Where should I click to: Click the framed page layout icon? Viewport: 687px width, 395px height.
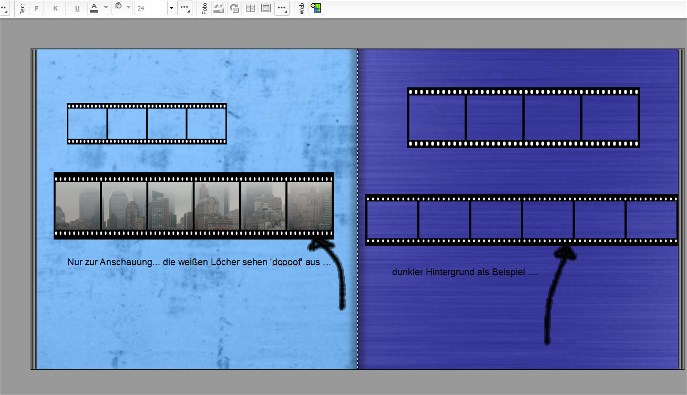[x=266, y=8]
